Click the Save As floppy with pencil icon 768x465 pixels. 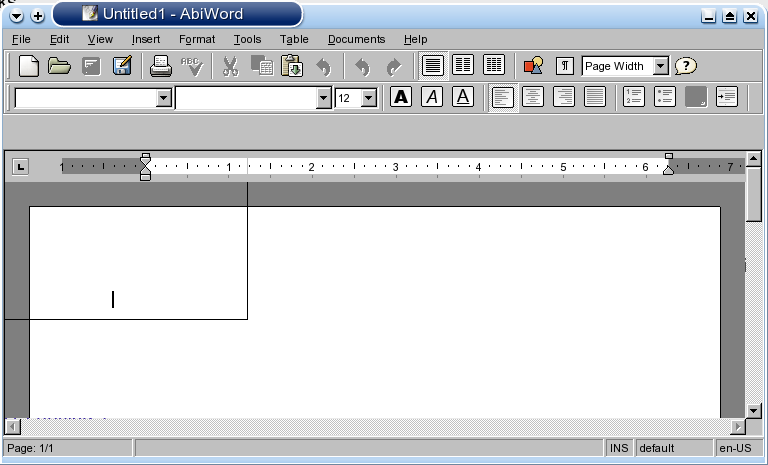pos(122,66)
